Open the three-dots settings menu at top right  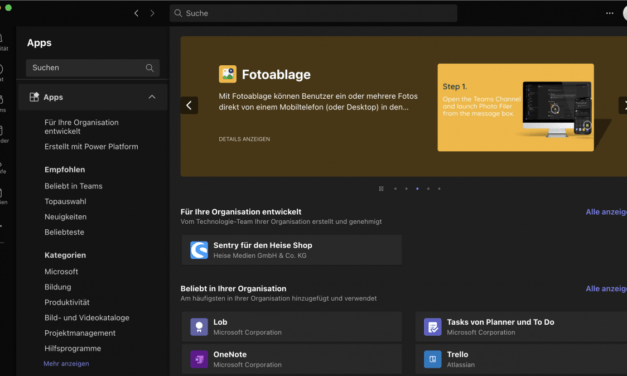click(609, 13)
